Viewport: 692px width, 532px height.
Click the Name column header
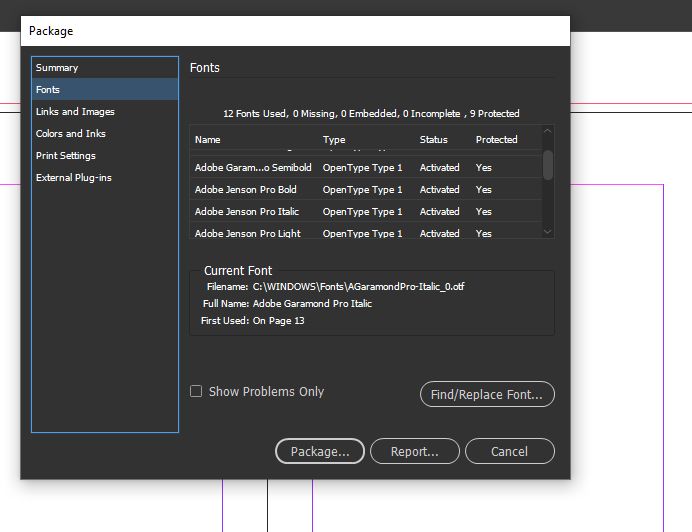pos(207,140)
